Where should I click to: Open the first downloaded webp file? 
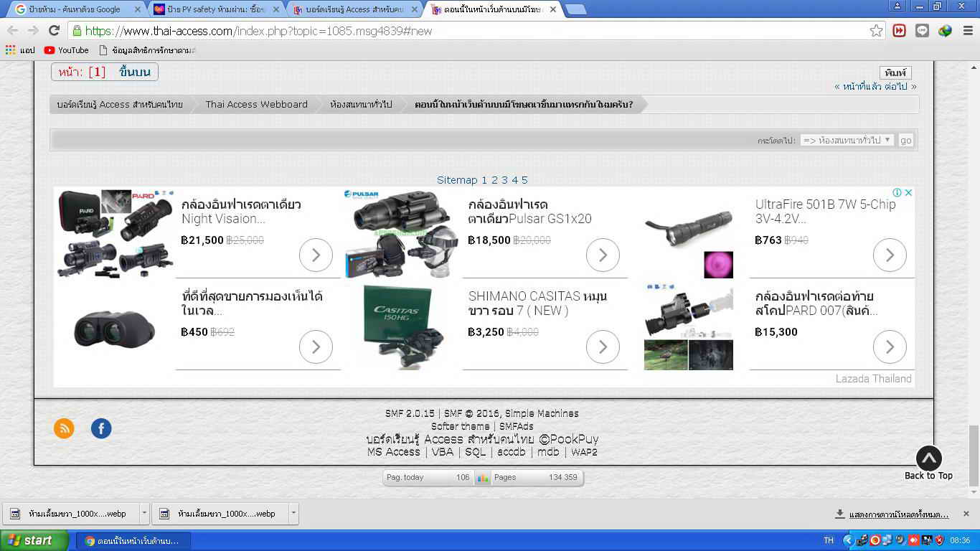pos(71,514)
